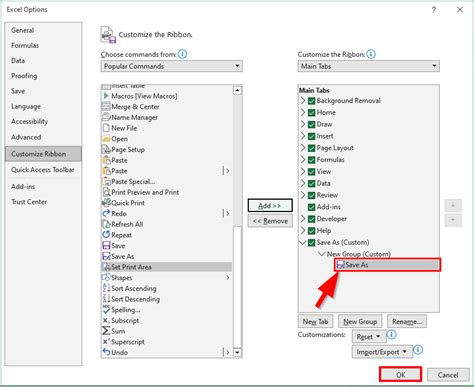Choose the Sum sigma icon
474x387 pixels.
[106, 331]
